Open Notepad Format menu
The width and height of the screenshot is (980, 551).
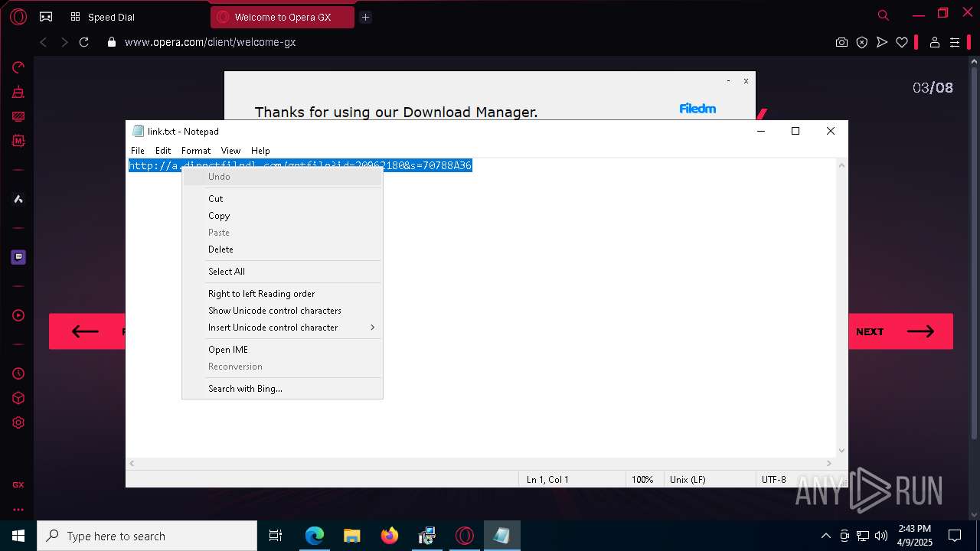[x=196, y=151]
